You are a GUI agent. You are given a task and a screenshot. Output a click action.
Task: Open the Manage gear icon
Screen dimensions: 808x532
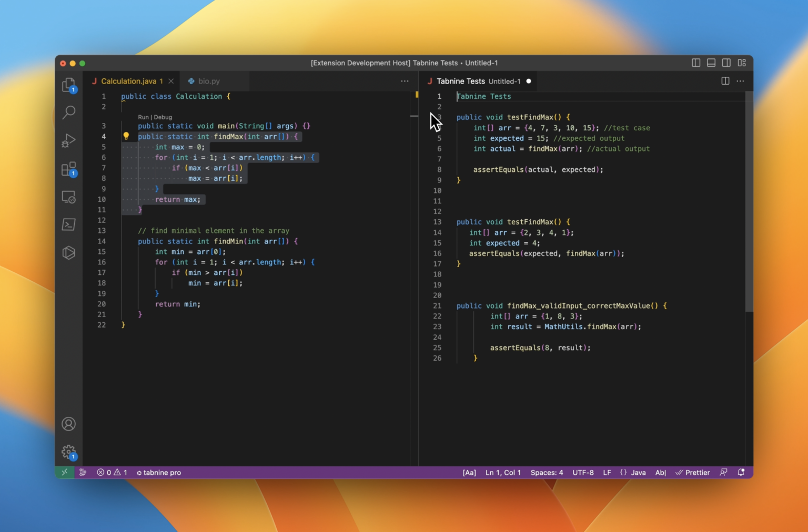pos(69,452)
